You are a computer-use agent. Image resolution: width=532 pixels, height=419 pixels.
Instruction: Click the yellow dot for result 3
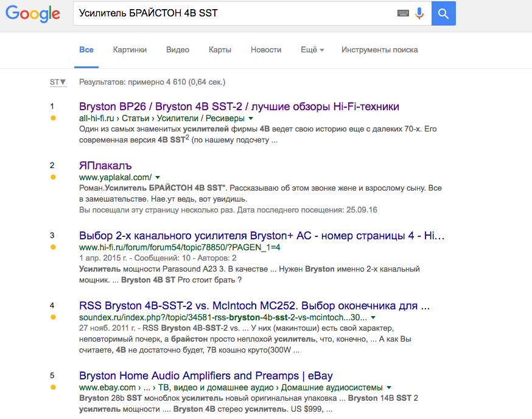click(53, 247)
